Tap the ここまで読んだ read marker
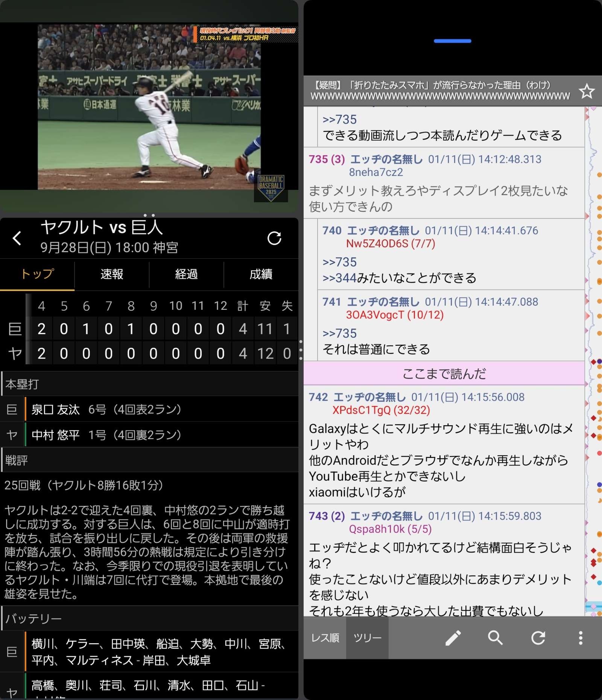The width and height of the screenshot is (602, 700). point(444,373)
